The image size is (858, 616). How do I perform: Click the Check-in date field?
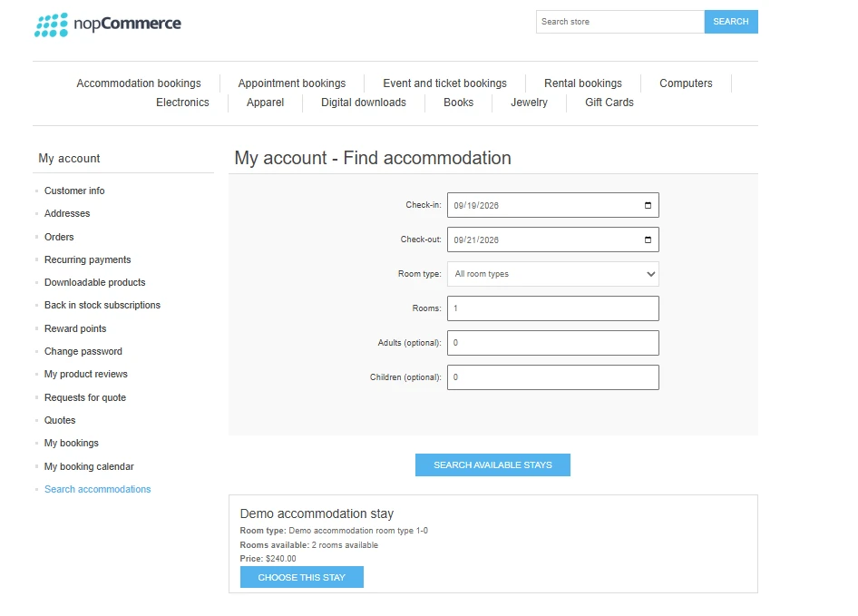coord(552,205)
